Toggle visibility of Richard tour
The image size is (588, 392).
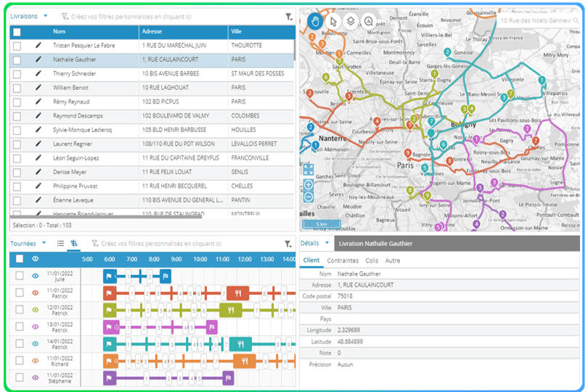pos(36,361)
